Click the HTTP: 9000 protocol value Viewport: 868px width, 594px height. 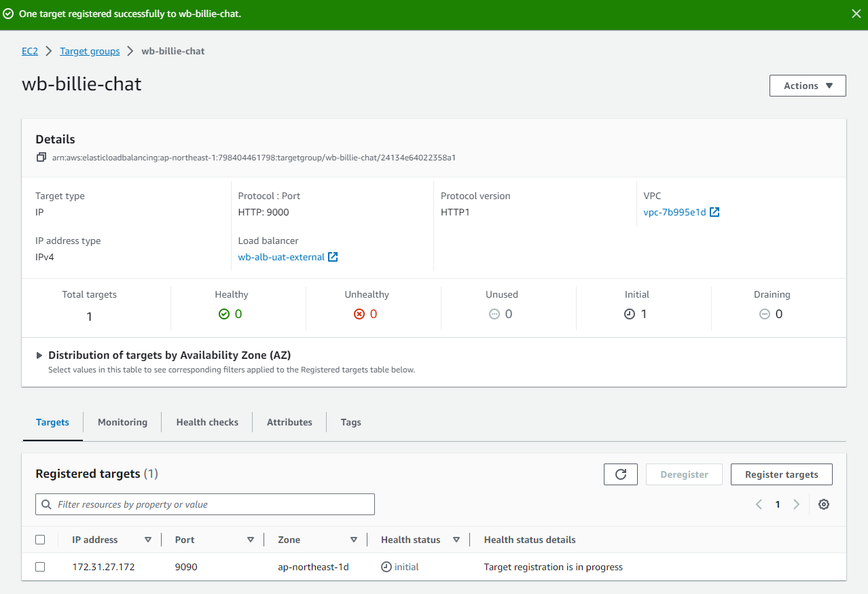tap(264, 212)
